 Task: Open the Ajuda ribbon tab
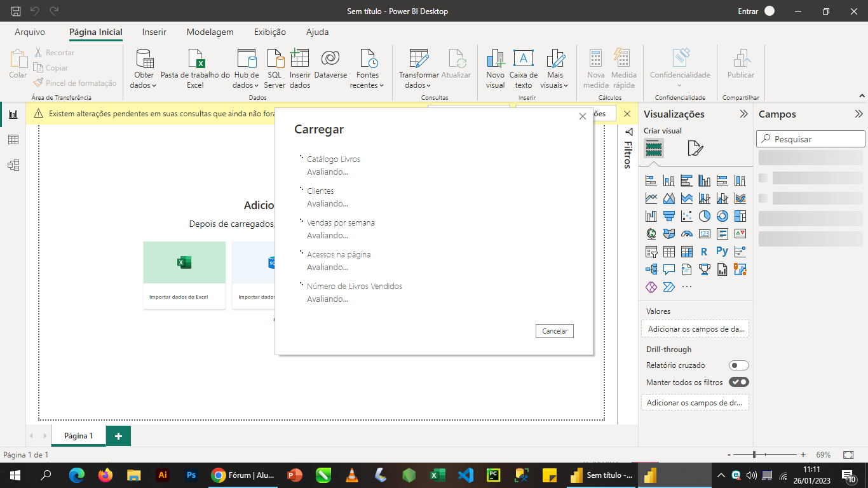[x=318, y=32]
